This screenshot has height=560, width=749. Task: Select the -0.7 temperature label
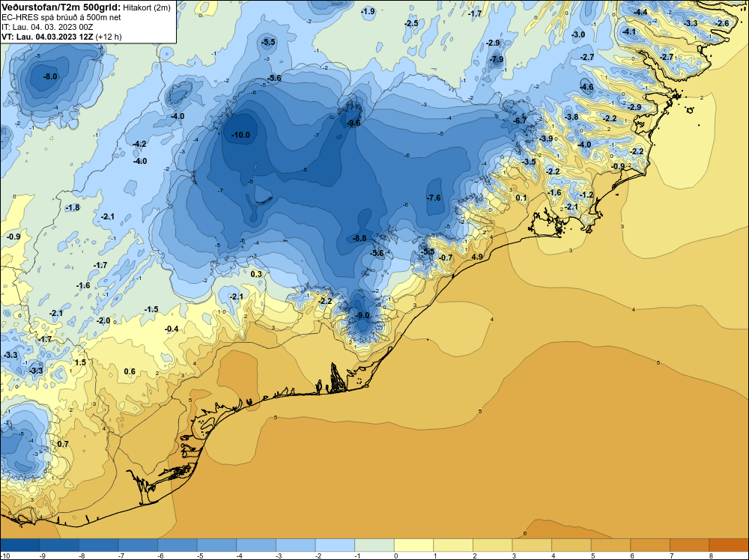pos(446,258)
